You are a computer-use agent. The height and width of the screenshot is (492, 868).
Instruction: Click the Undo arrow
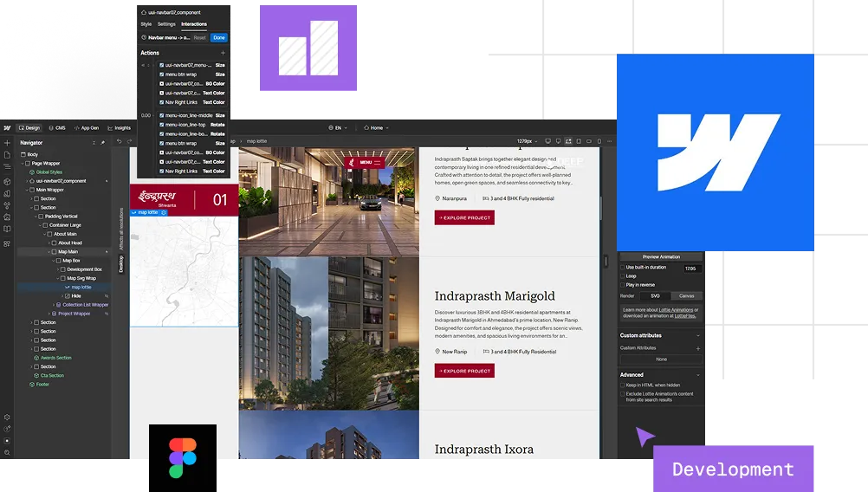(x=119, y=142)
